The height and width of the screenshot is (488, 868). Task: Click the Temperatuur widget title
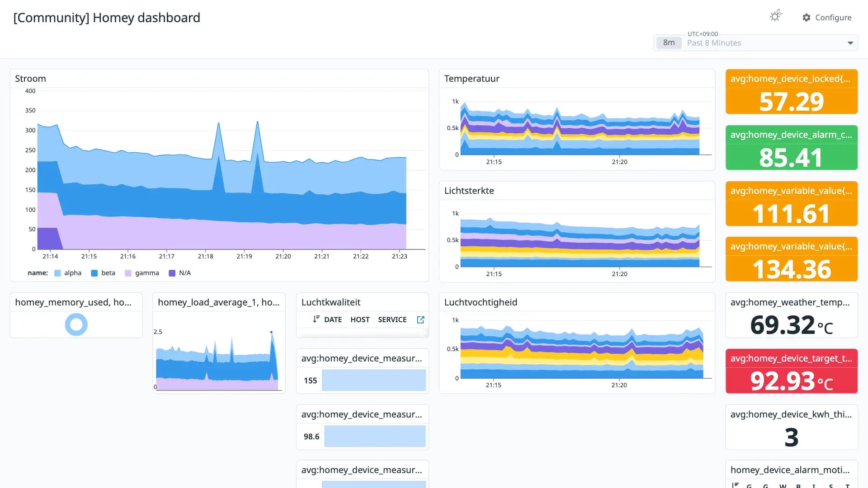coord(472,79)
